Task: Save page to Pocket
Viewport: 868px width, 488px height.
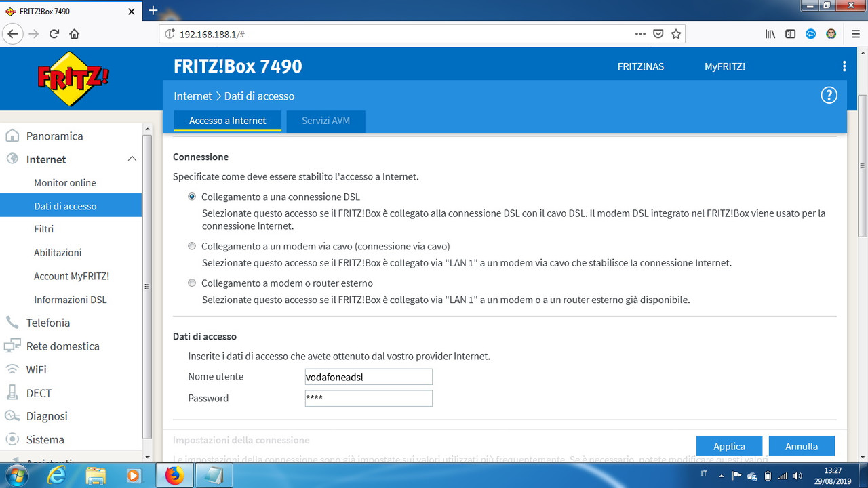Action: click(x=658, y=34)
